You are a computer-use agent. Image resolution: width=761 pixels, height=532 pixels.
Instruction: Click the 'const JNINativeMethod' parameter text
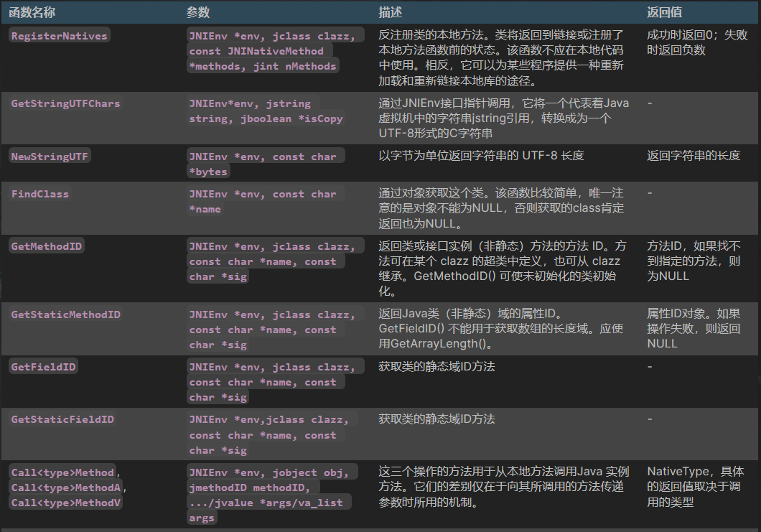point(256,51)
